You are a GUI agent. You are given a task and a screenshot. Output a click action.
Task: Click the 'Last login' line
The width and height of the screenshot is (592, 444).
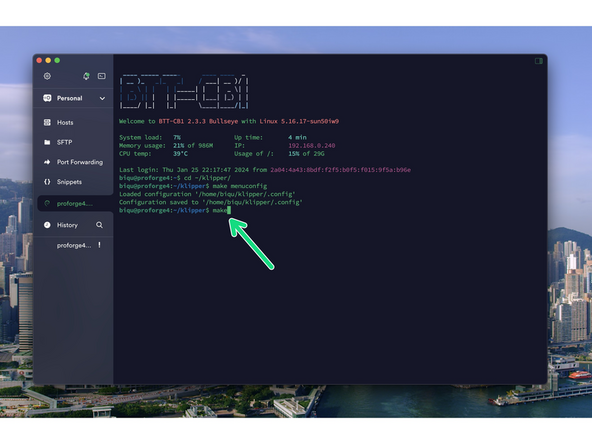(x=265, y=170)
